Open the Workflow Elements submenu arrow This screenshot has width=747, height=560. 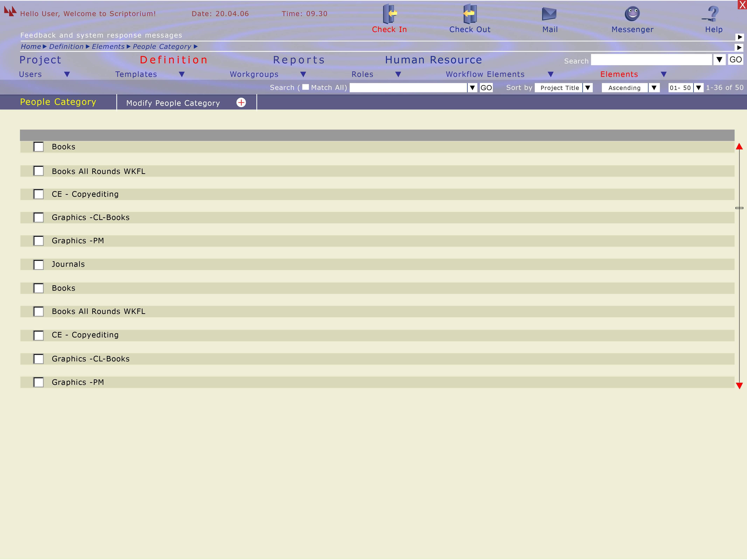(550, 74)
